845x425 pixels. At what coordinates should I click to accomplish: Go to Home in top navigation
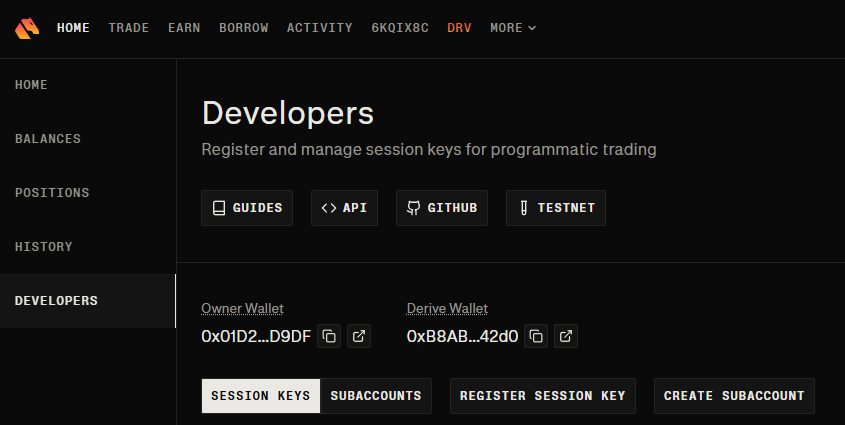coord(73,28)
